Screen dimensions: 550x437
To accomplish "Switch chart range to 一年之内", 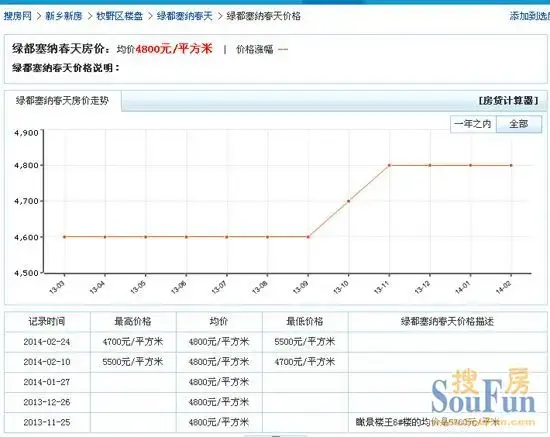I will coord(473,124).
